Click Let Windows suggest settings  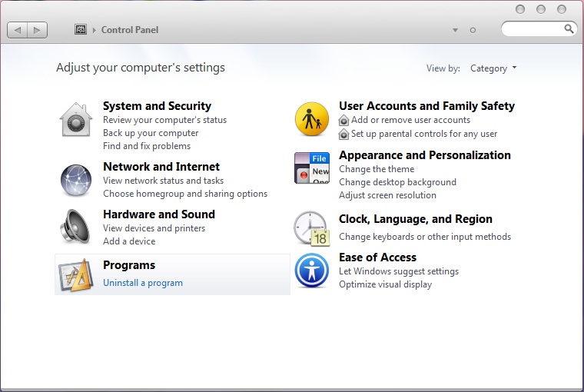click(x=399, y=271)
